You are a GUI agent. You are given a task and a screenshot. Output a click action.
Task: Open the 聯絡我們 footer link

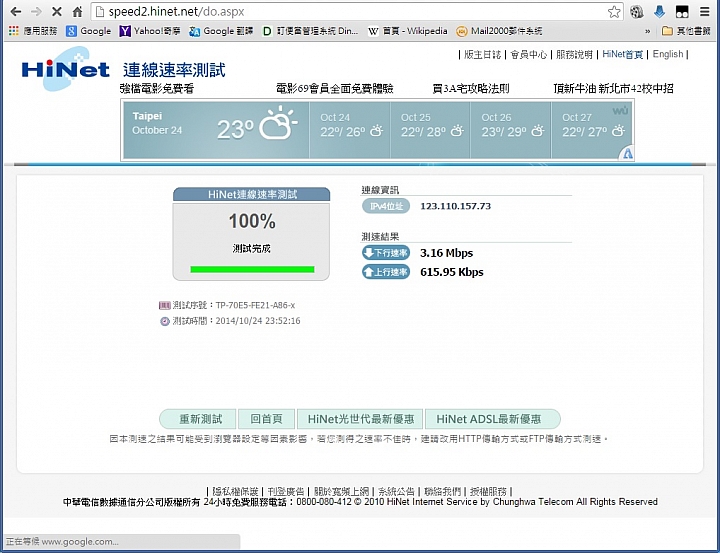pyautogui.click(x=442, y=491)
